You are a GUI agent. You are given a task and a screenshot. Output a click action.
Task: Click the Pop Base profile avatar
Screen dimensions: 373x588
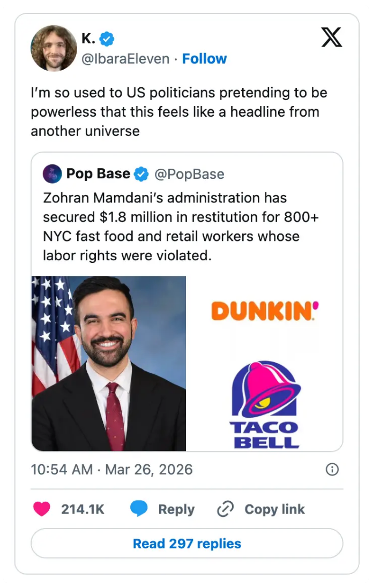point(51,174)
